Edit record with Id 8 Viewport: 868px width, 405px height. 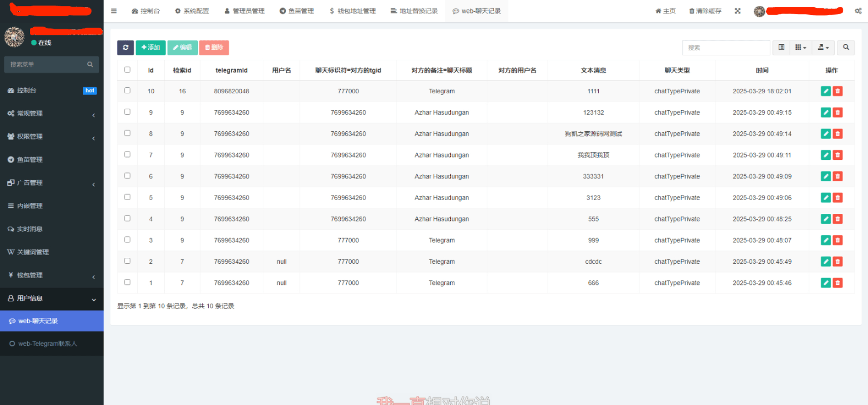click(x=826, y=134)
